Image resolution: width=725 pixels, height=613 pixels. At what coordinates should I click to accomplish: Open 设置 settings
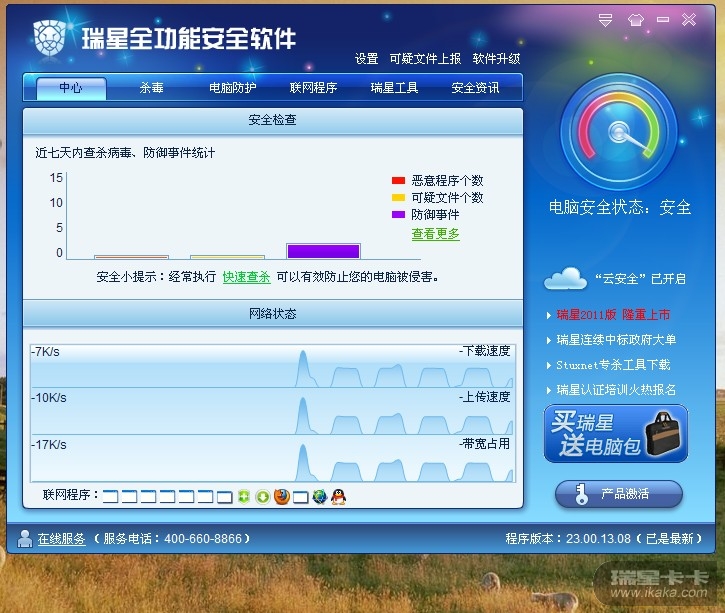367,59
